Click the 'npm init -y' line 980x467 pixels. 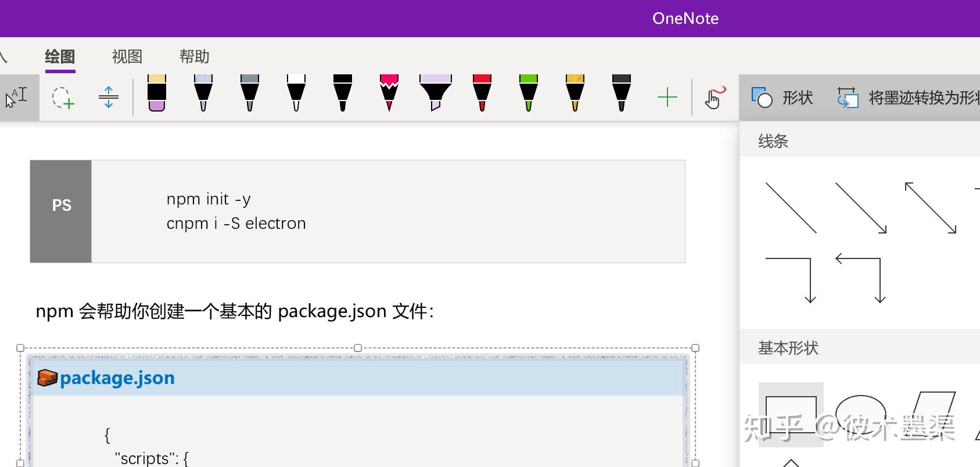tap(209, 199)
